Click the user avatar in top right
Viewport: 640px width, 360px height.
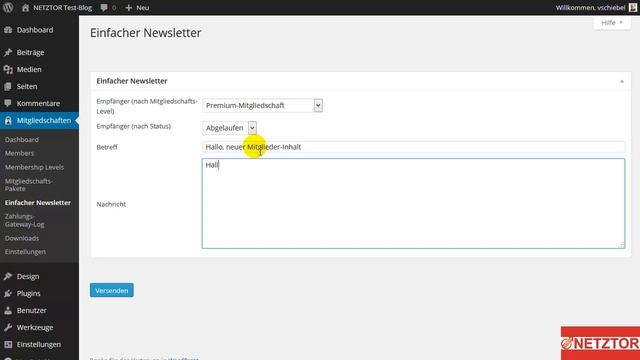pos(633,7)
